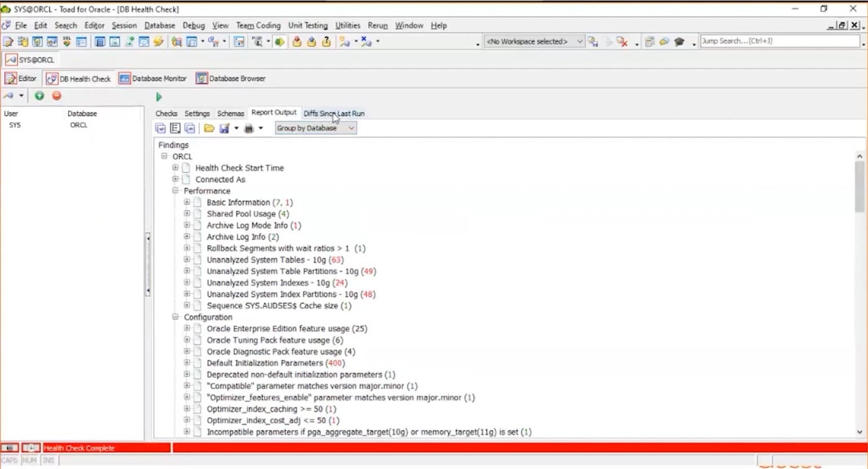
Task: Open the File menu
Action: (x=21, y=25)
